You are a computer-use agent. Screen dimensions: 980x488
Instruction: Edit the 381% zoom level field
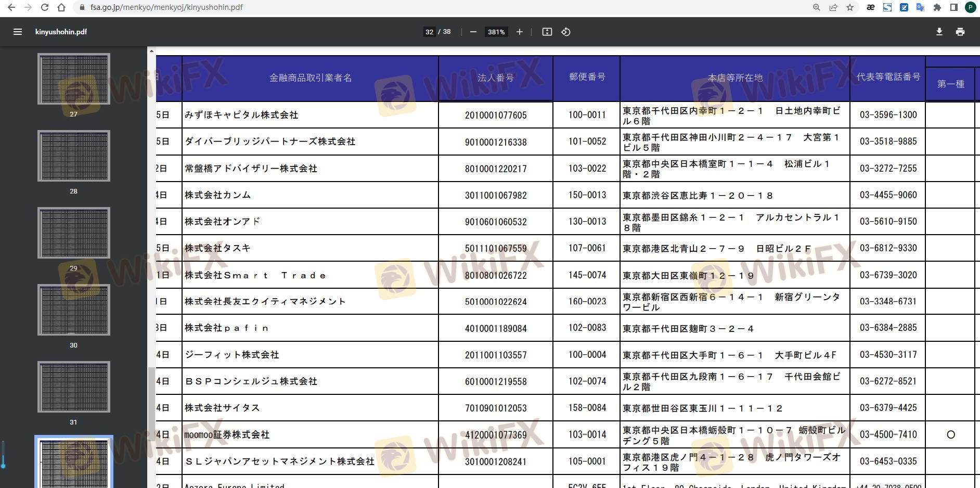click(496, 32)
